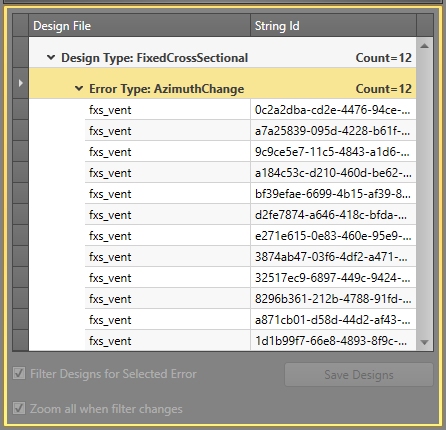Collapse the Error Type AzimuthChange group
This screenshot has width=446, height=430.
click(x=79, y=89)
